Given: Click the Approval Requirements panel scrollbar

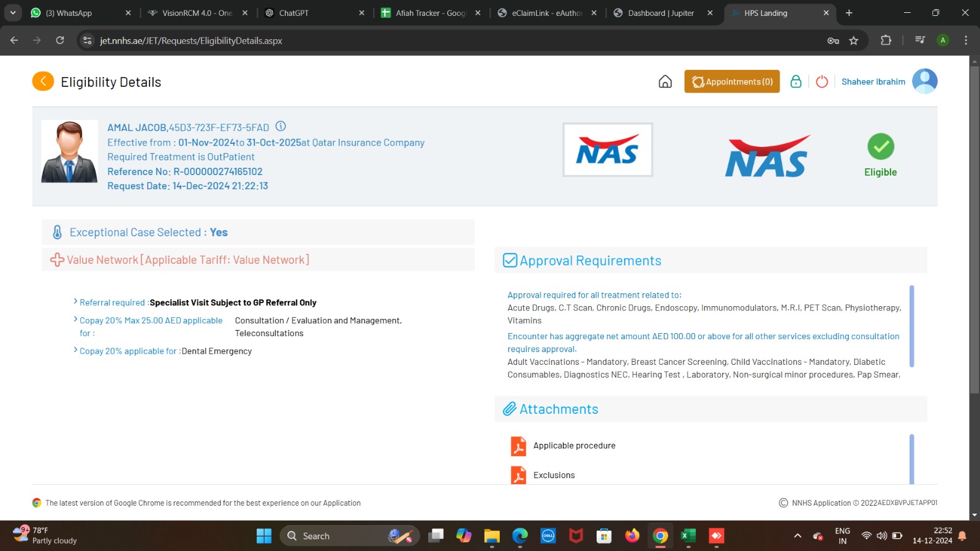Looking at the screenshot, I should pos(912,326).
